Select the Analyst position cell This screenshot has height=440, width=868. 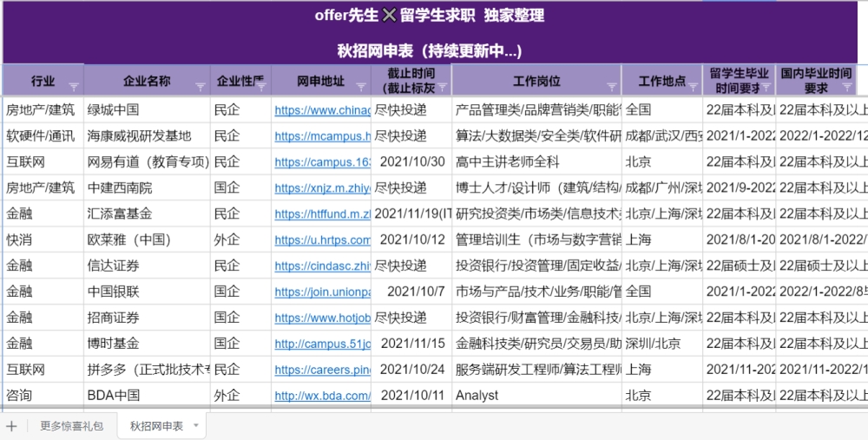coord(536,396)
